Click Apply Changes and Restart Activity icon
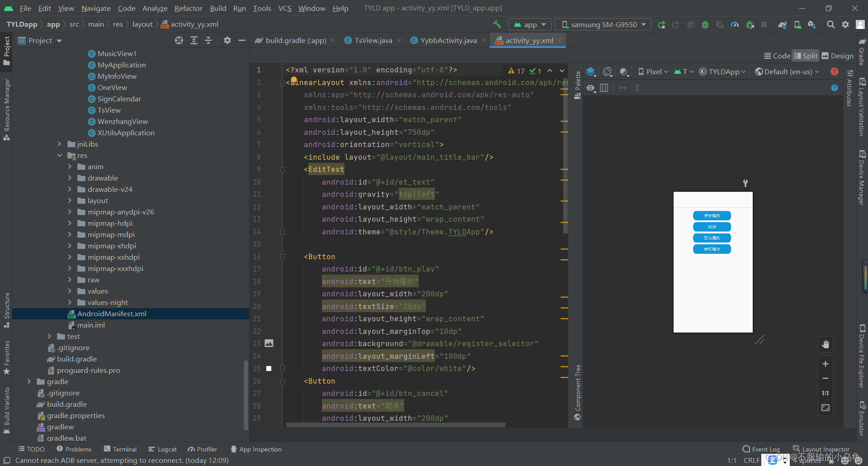The image size is (868, 466). point(661,25)
